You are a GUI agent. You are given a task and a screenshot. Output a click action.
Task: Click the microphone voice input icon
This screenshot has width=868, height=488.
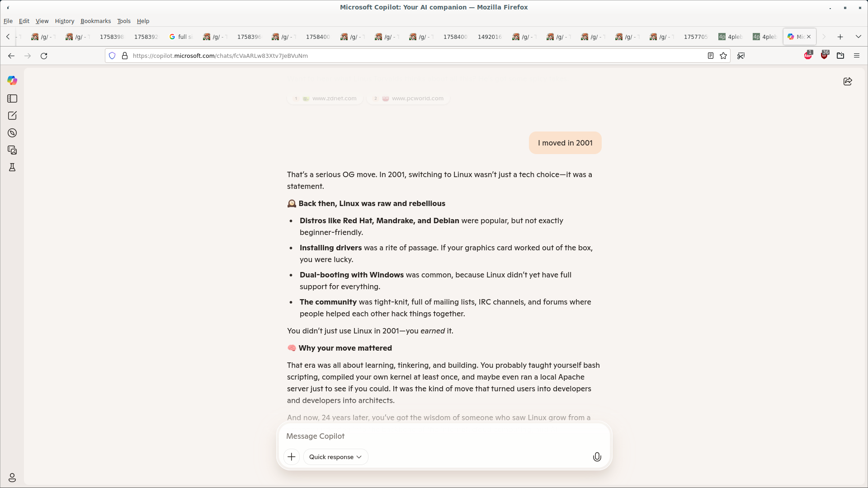[x=597, y=457]
